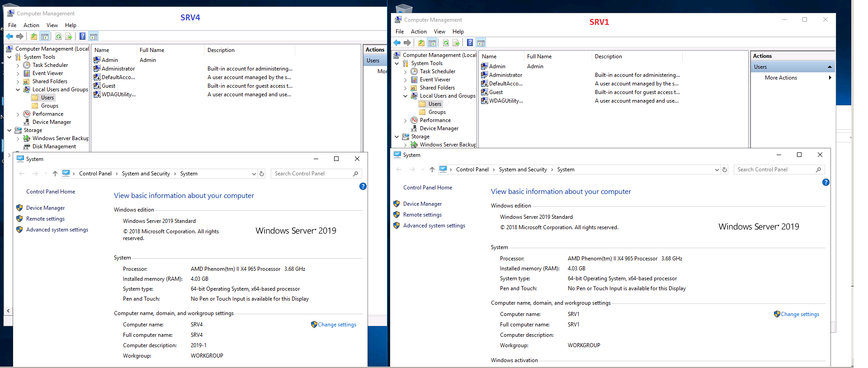Click Export List icon in SRV4 toolbar
The height and width of the screenshot is (368, 868).
click(x=68, y=36)
